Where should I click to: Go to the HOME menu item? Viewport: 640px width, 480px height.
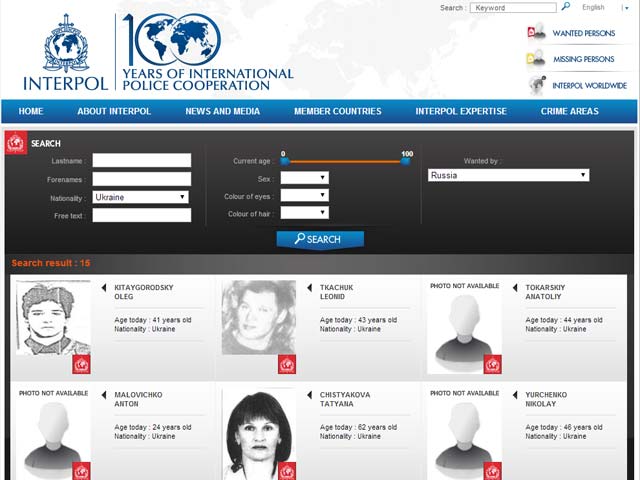click(x=31, y=111)
